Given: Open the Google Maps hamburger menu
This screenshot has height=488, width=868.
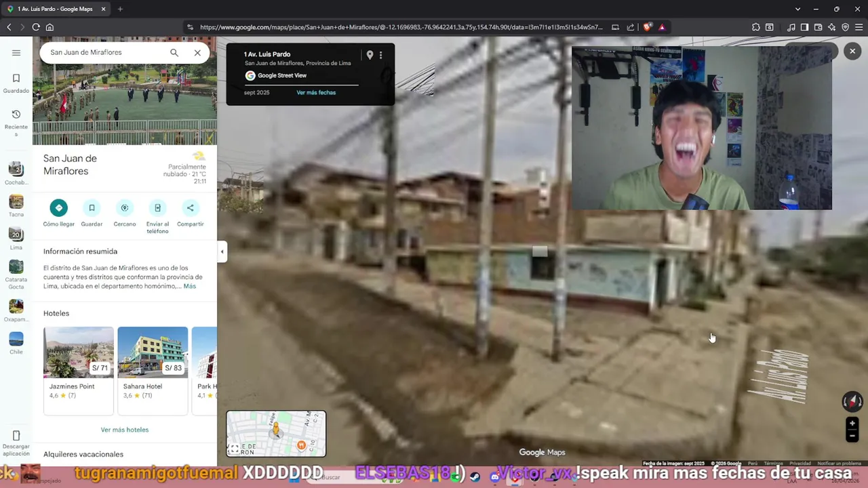Looking at the screenshot, I should pos(16,52).
